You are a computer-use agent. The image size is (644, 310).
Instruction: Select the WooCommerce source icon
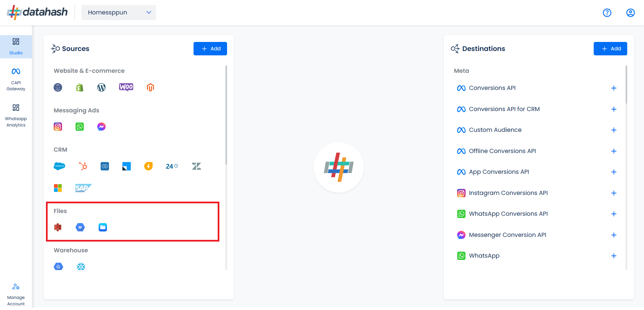pos(126,87)
